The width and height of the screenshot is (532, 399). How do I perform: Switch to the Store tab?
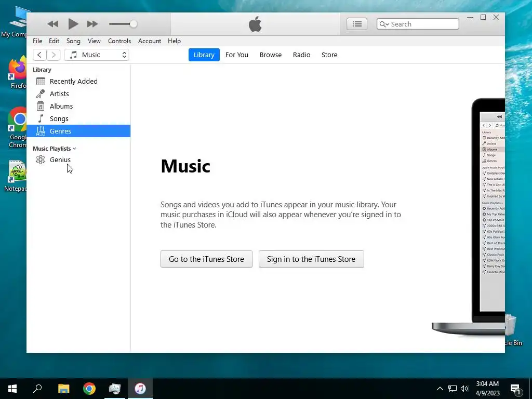click(329, 55)
